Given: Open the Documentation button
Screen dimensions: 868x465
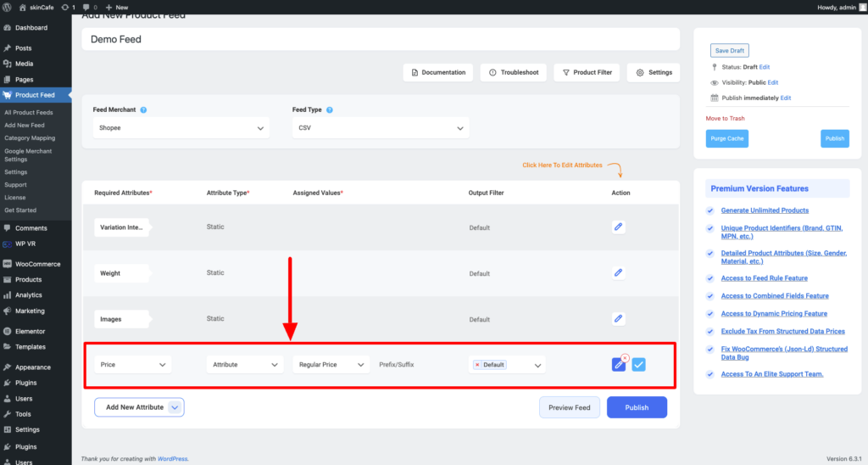Looking at the screenshot, I should (438, 73).
